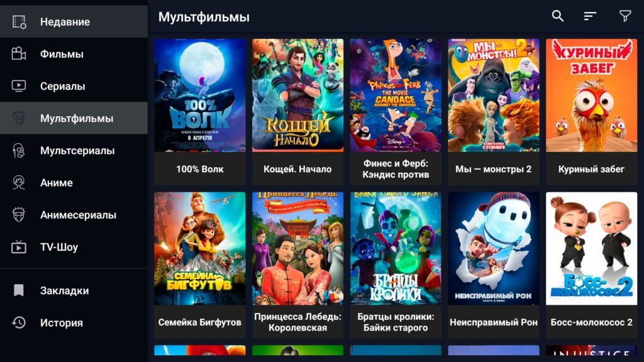644x362 pixels.
Task: Click the search magnifier icon
Action: coord(557,16)
